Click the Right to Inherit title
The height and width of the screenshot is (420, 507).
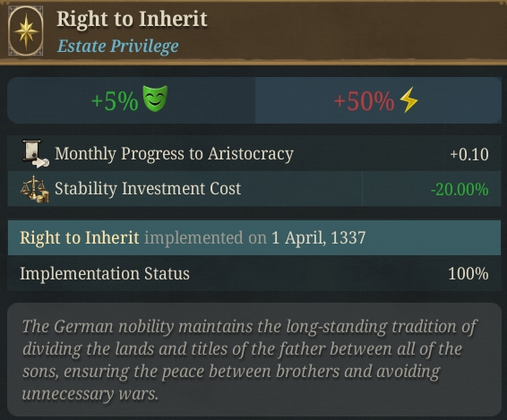(x=132, y=19)
